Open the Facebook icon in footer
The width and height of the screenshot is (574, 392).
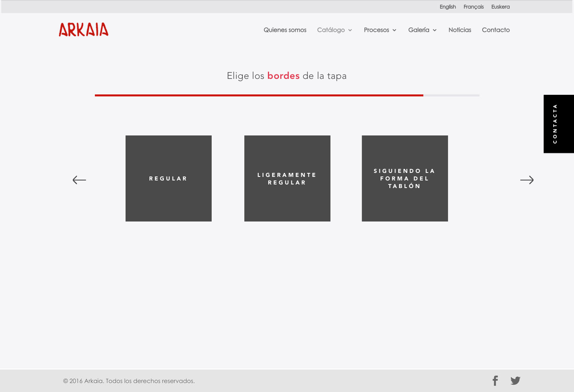(x=495, y=381)
